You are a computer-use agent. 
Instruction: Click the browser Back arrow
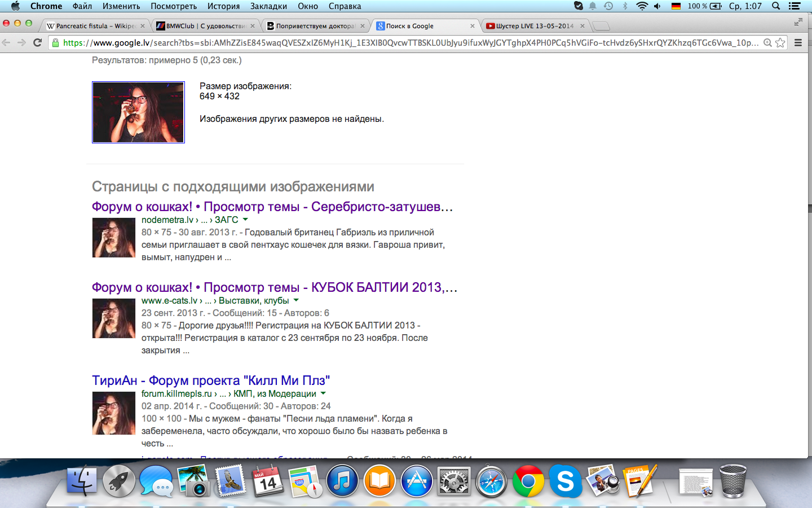[x=6, y=42]
